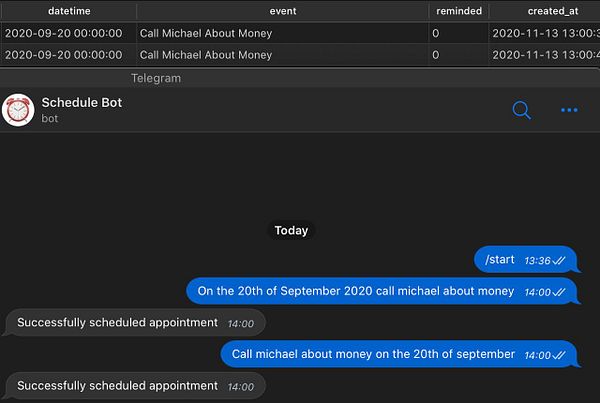This screenshot has height=403, width=600.
Task: Click first 'Successfully scheduled appointment' reply
Action: [x=134, y=323]
